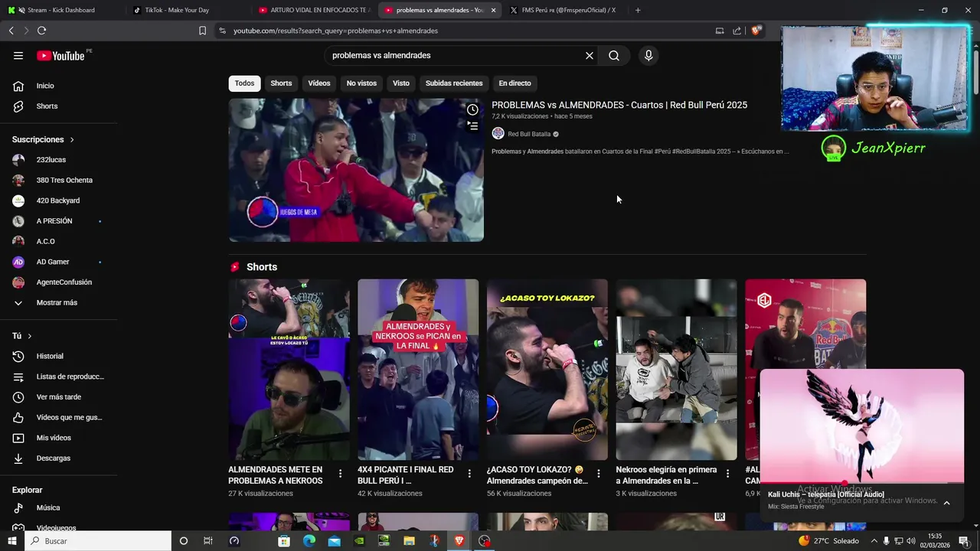
Task: Open the YouTube hamburger menu
Action: click(x=18, y=55)
